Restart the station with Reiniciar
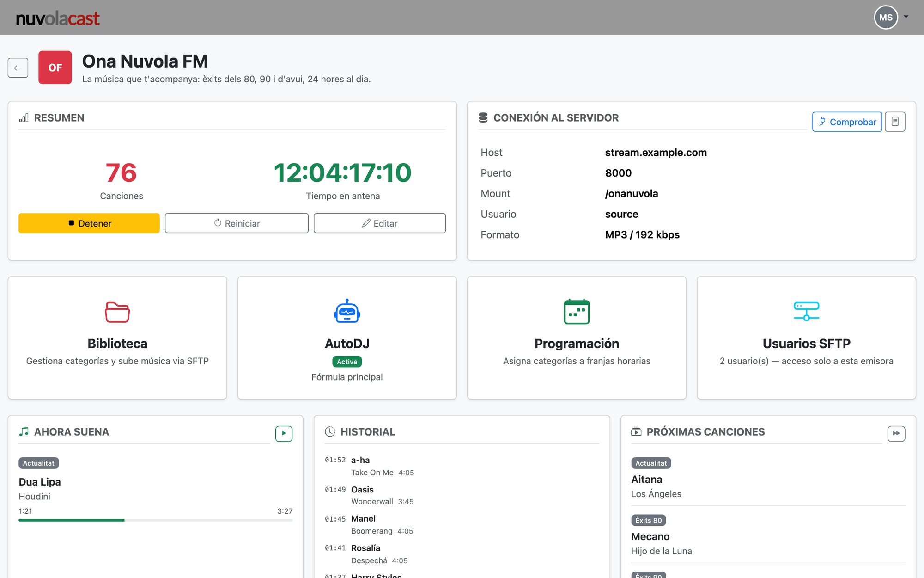This screenshot has height=578, width=924. click(237, 223)
